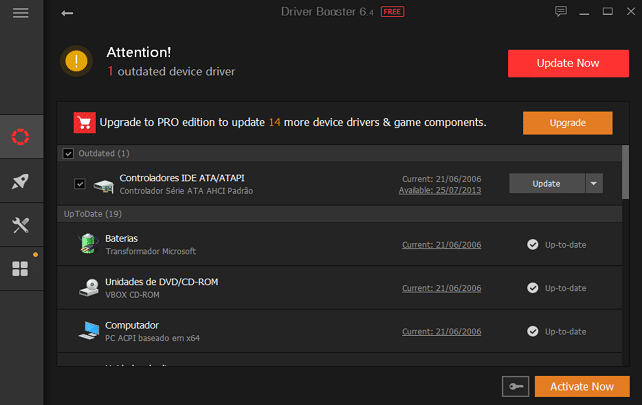The height and width of the screenshot is (405, 642).
Task: Click the Activate Now button
Action: click(x=582, y=386)
